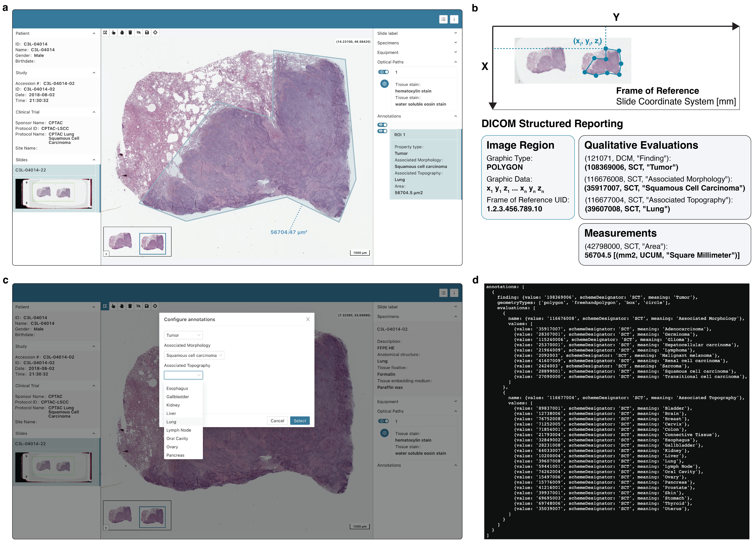Screen dimensions: 756x543
Task: Click the crossed-eye hide annotations icon in panel a
Action: (x=139, y=33)
